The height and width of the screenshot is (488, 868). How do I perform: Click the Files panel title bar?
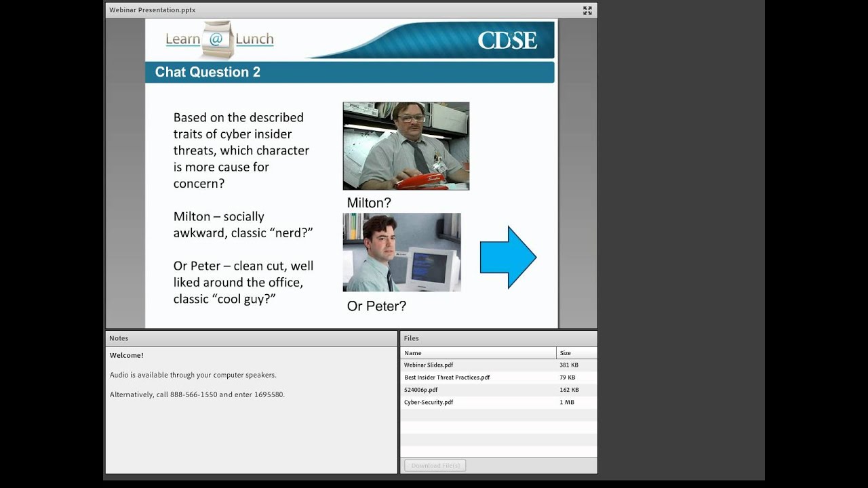498,338
